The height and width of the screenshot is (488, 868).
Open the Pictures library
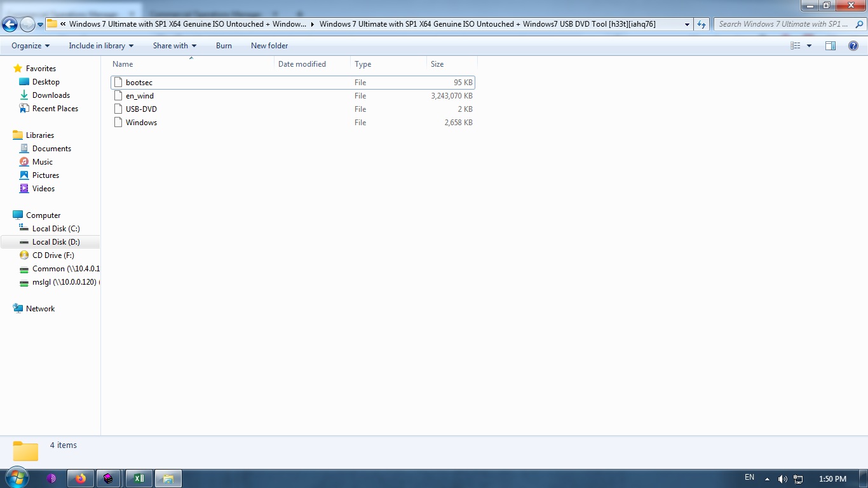coord(46,175)
